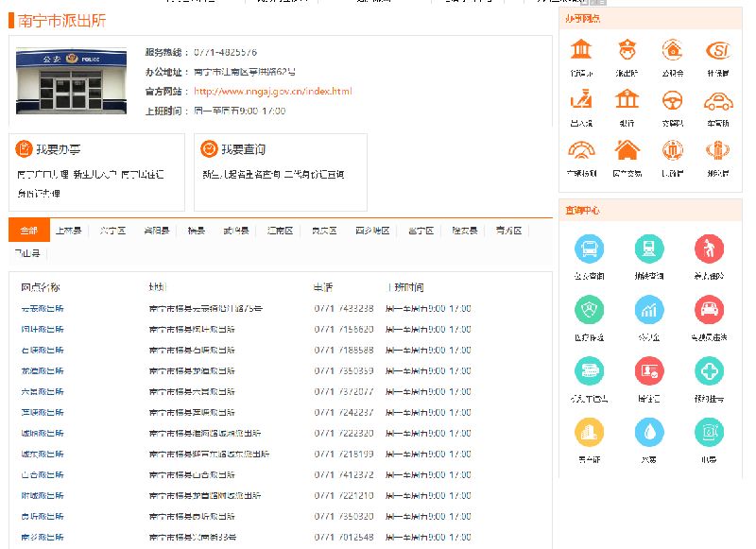Switch to the 隆安县 tab
Screen dimensions: 756x549
point(465,231)
